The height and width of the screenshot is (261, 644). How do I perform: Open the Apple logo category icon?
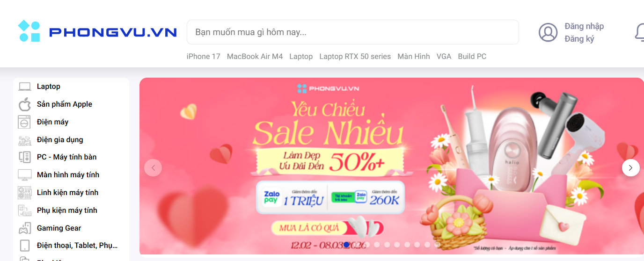pyautogui.click(x=24, y=104)
